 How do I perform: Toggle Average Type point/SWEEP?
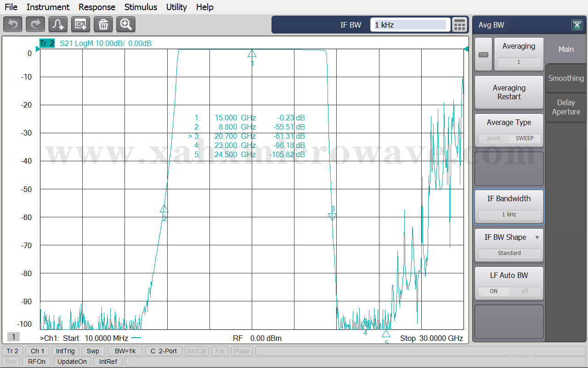509,130
